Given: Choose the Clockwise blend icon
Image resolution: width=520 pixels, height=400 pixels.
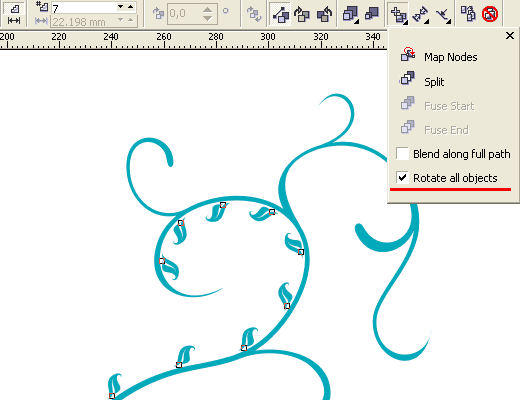Looking at the screenshot, I should (x=302, y=14).
